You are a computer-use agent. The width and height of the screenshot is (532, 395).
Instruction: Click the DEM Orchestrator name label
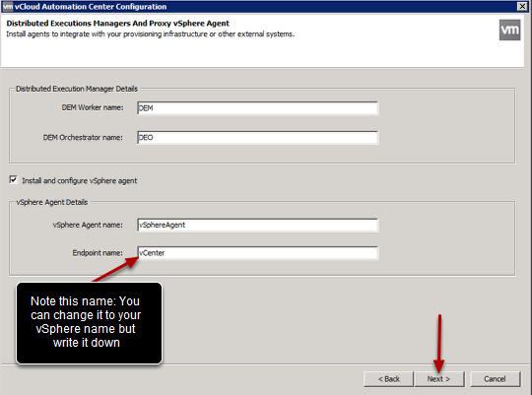coord(83,138)
